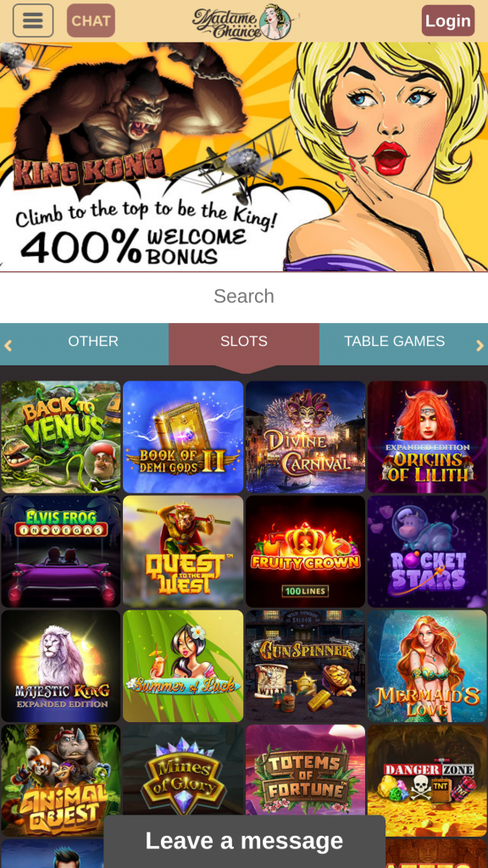Launch Book of Demi Gods II

coord(183,437)
